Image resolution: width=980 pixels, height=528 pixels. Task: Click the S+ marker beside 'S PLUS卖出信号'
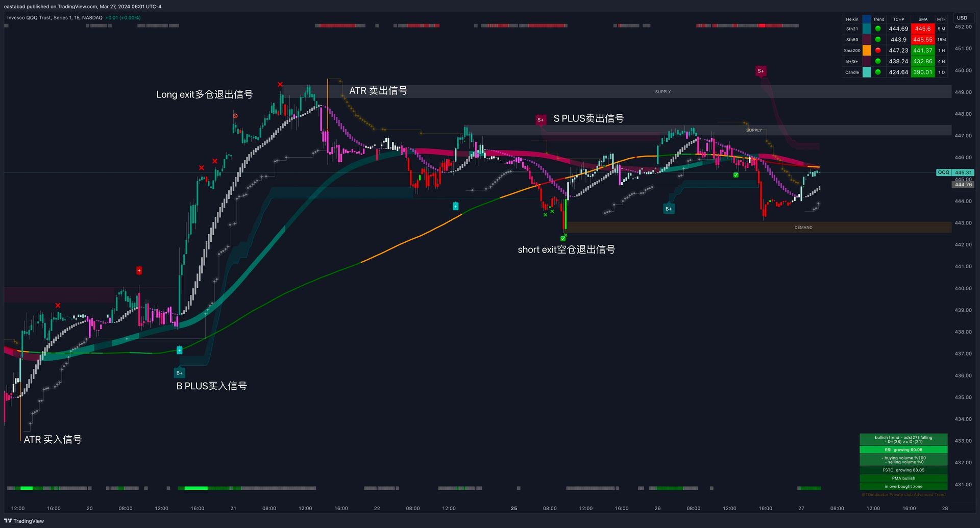541,119
